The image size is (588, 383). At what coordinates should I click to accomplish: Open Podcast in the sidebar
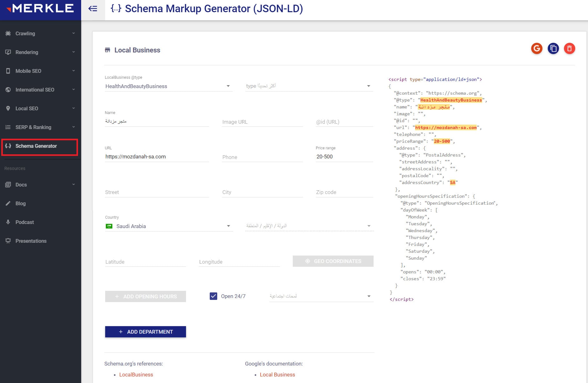[41, 222]
